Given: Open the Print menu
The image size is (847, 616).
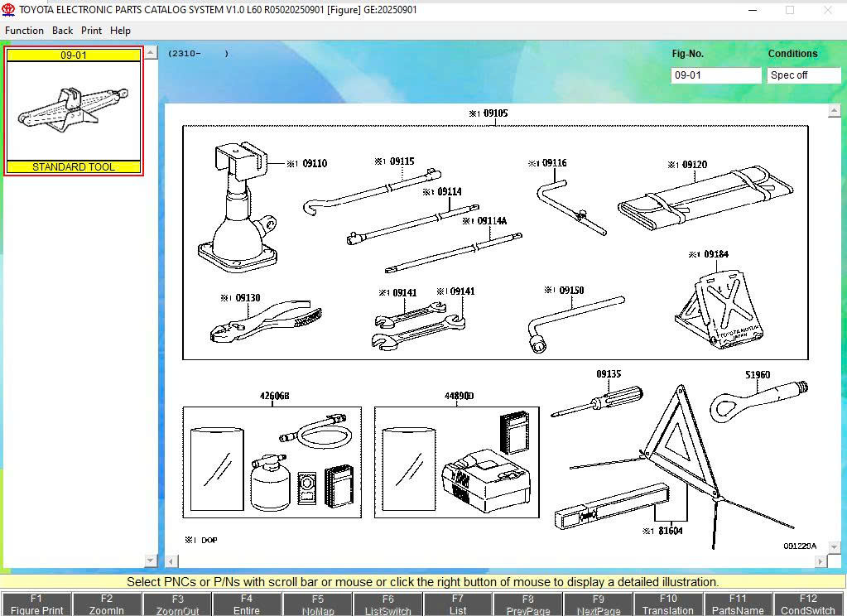Looking at the screenshot, I should (x=91, y=31).
